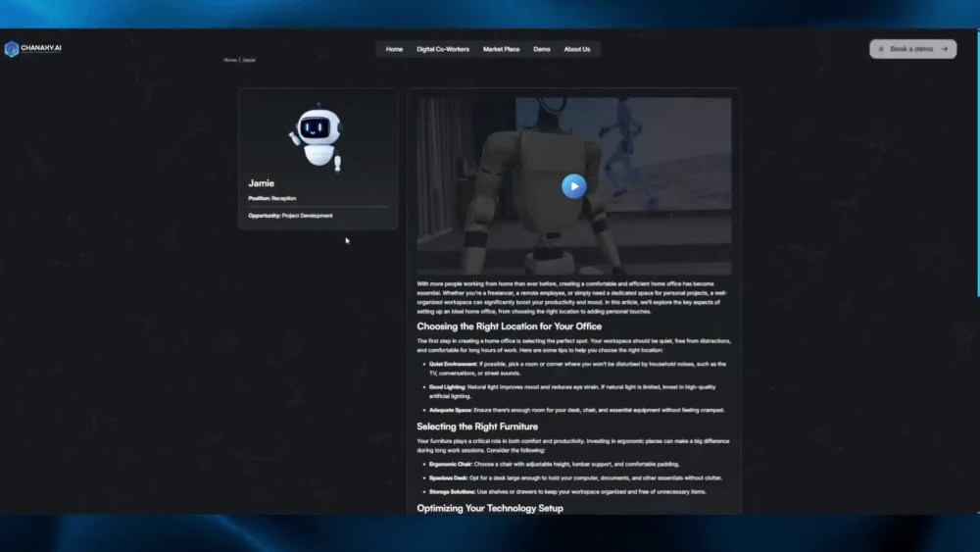Click the Selecting the Right Furniture heading
Image resolution: width=980 pixels, height=552 pixels.
coord(477,427)
